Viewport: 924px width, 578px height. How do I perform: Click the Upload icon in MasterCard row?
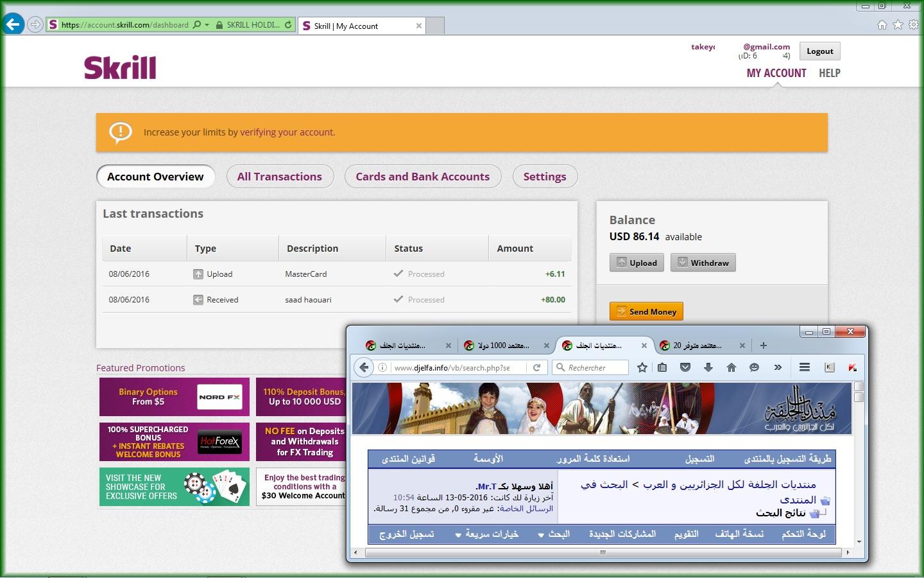tap(198, 274)
